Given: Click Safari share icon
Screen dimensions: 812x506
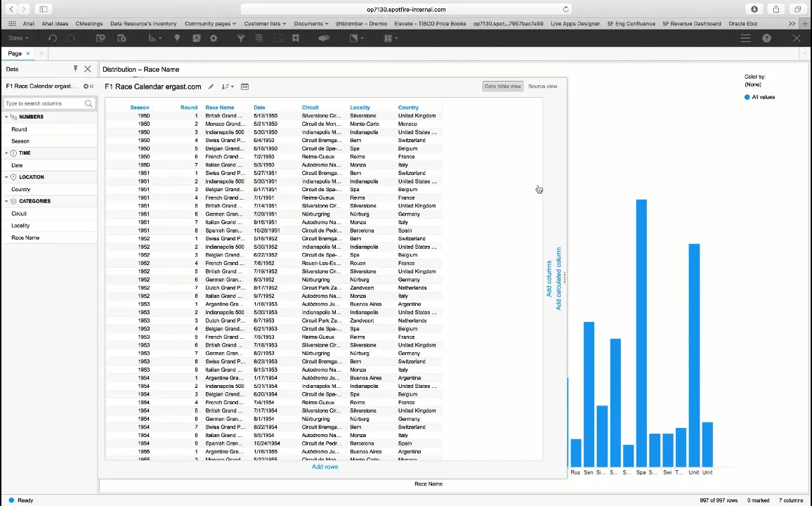Looking at the screenshot, I should [776, 9].
